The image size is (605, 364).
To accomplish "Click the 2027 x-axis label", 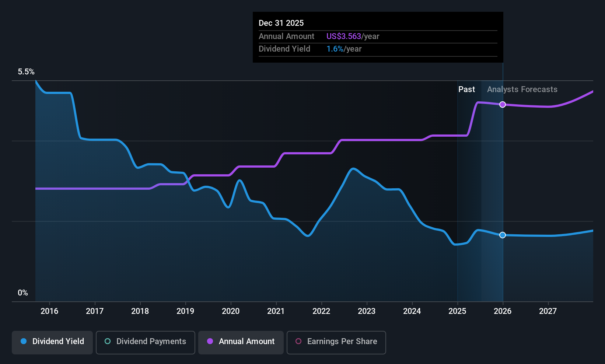I will tap(548, 311).
